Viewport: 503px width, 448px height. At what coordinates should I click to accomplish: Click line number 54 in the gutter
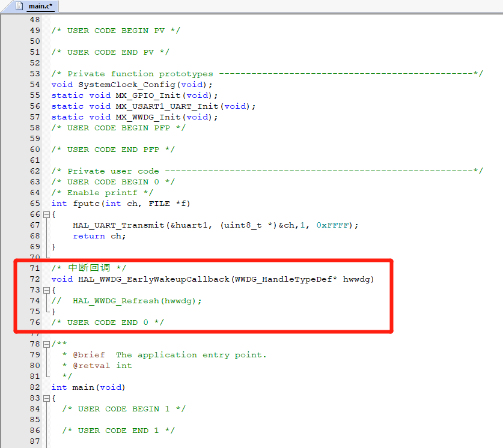pyautogui.click(x=35, y=85)
